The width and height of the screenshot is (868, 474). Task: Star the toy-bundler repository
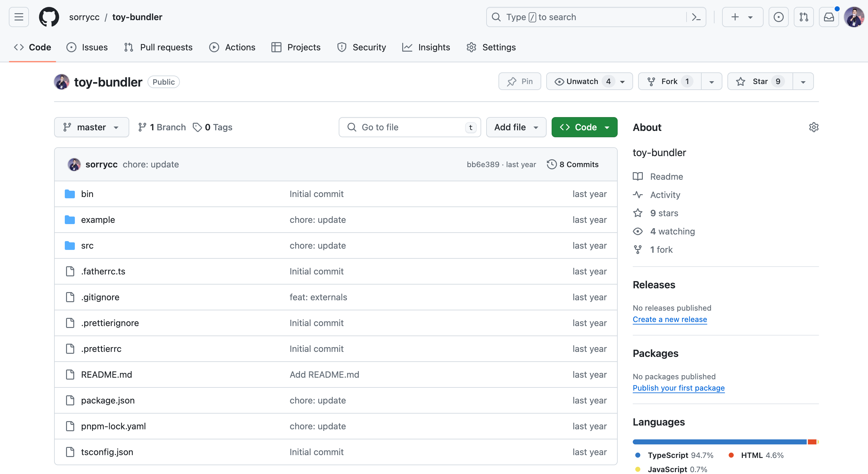point(760,81)
